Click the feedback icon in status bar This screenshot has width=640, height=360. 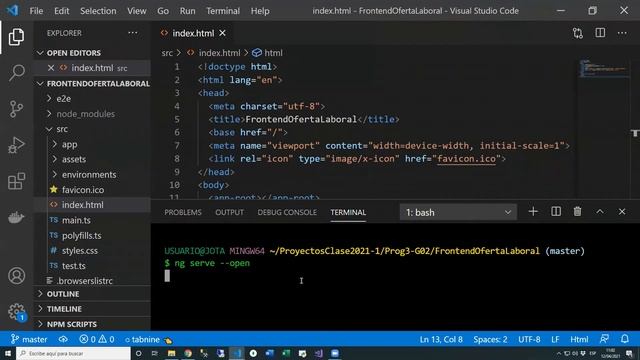pyautogui.click(x=604, y=339)
